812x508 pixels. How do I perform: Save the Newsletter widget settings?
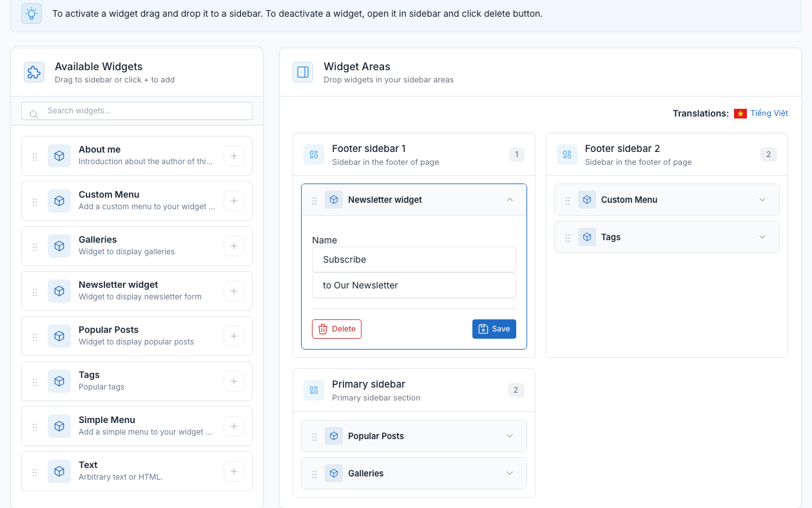click(x=494, y=329)
